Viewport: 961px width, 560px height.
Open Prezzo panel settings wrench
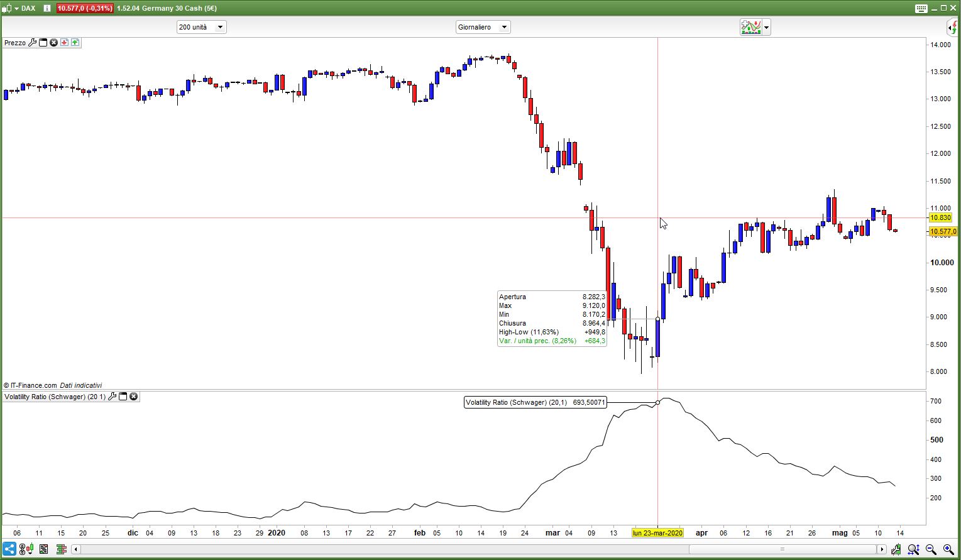(x=33, y=43)
